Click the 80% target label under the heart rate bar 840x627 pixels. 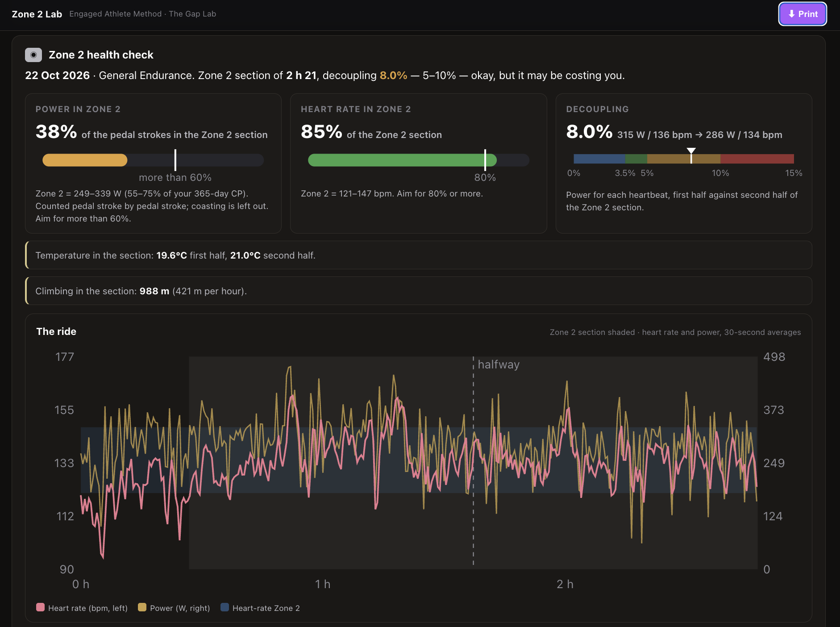(x=485, y=177)
